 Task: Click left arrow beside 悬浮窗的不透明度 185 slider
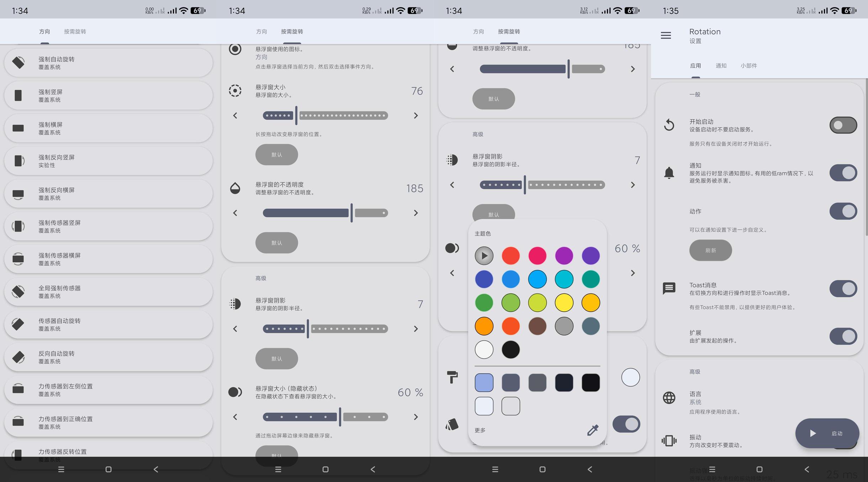[235, 213]
